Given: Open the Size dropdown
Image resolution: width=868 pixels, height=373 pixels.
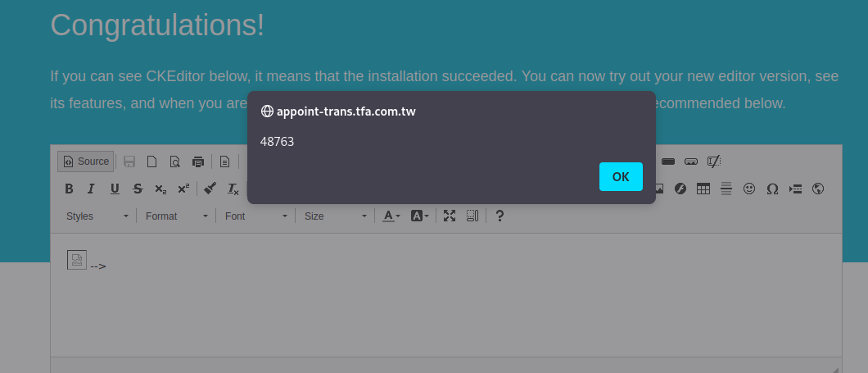Looking at the screenshot, I should [336, 216].
